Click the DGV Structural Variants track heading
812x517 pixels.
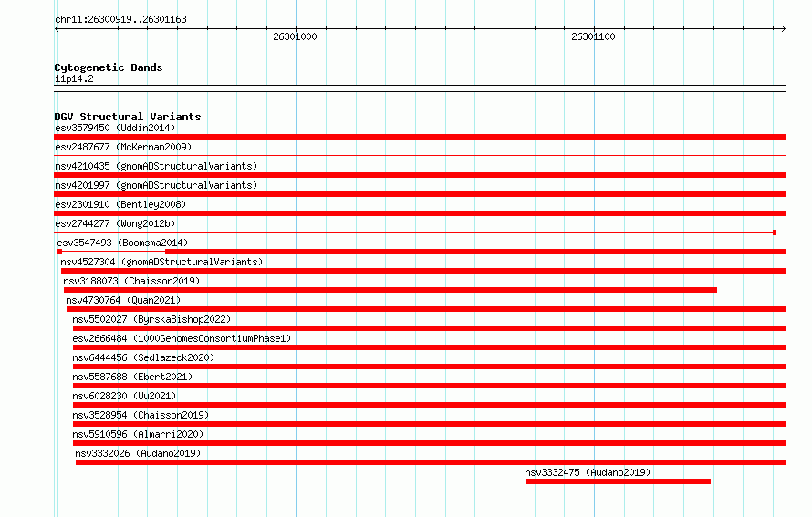[x=128, y=117]
